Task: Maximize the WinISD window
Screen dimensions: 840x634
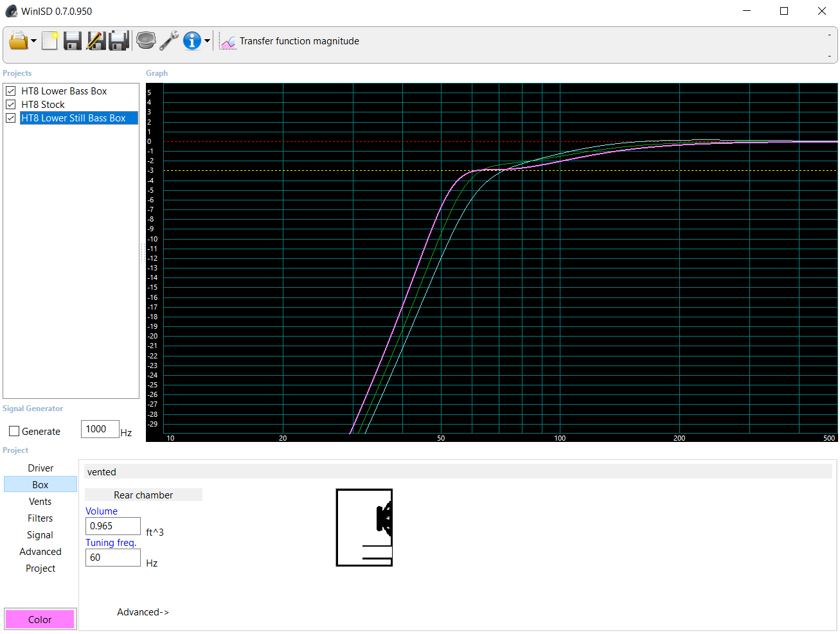Action: [784, 11]
